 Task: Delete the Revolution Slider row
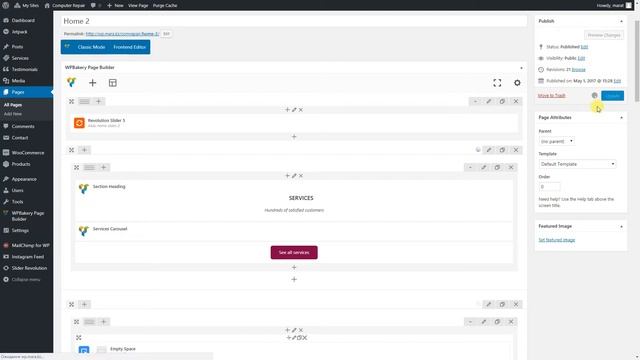coord(516,101)
